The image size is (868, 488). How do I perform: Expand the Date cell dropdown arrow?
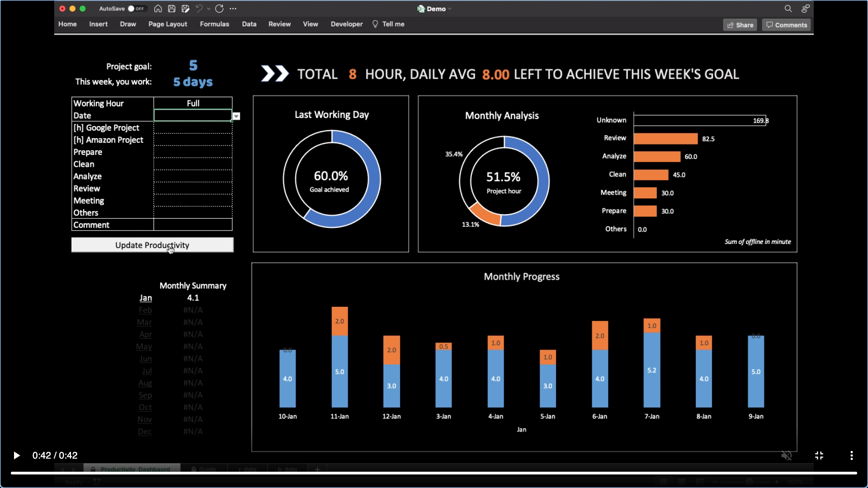coord(236,116)
